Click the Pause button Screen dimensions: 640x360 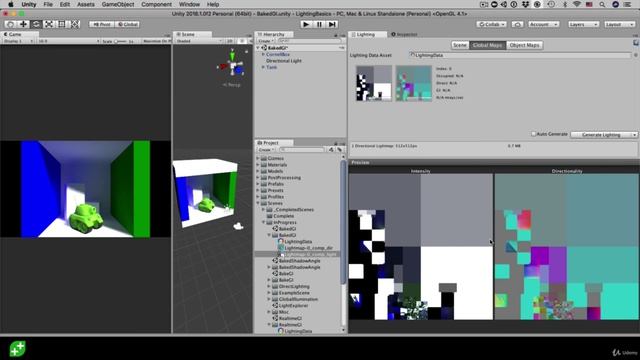coord(319,24)
